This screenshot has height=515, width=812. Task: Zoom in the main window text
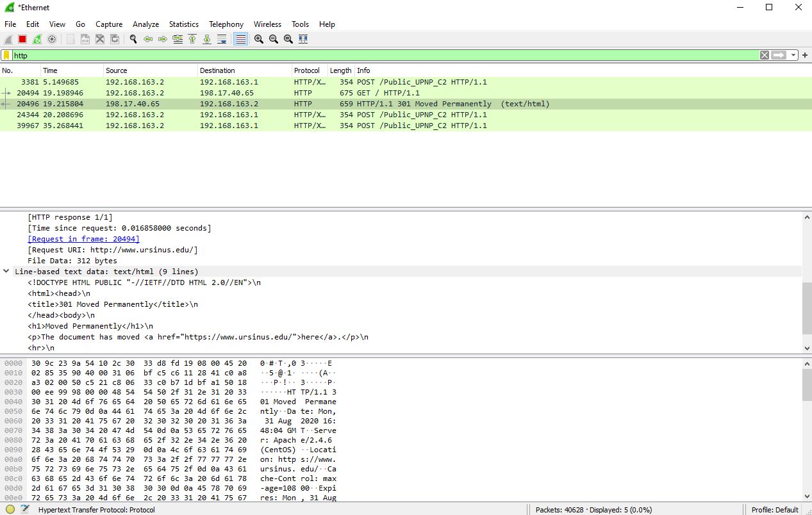tap(259, 39)
